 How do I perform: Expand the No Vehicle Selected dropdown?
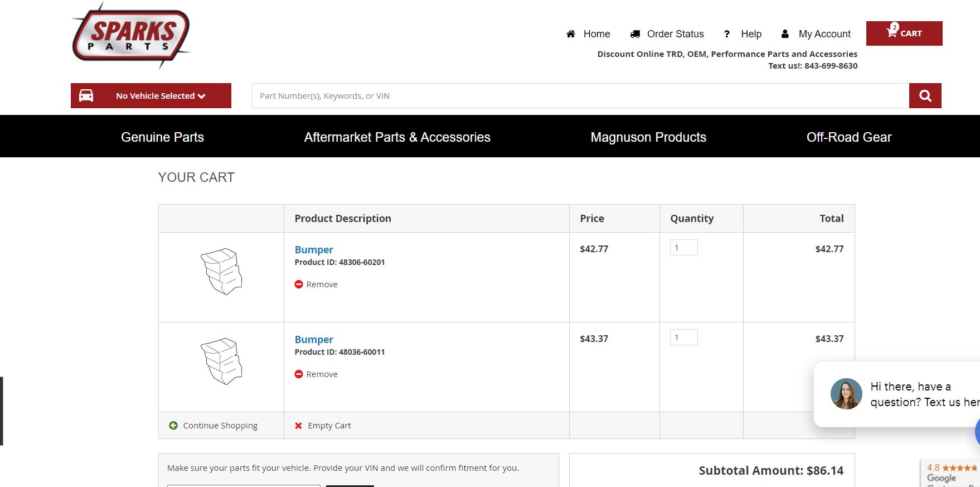coord(151,96)
